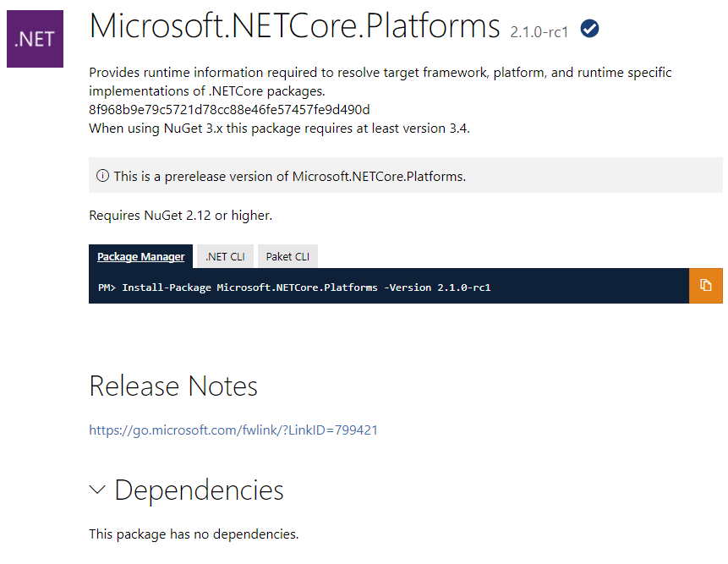The image size is (728, 564).
Task: Click the Dependencies heading text
Action: [x=199, y=490]
